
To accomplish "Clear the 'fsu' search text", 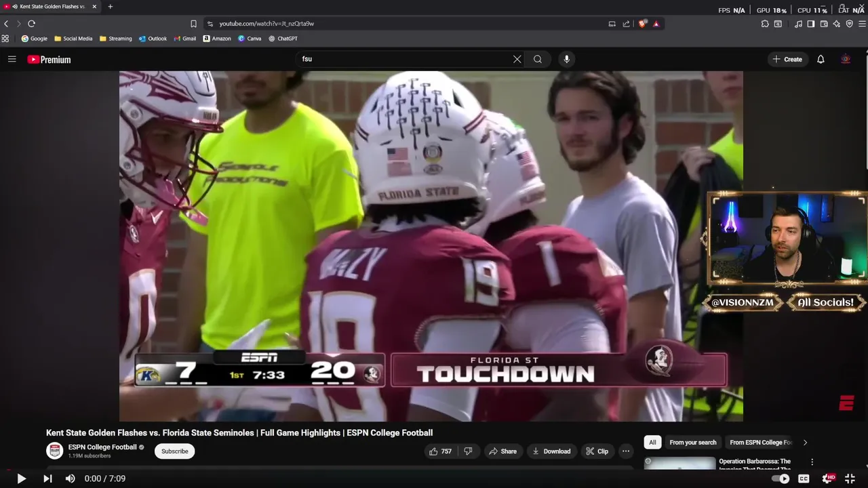I will 517,59.
